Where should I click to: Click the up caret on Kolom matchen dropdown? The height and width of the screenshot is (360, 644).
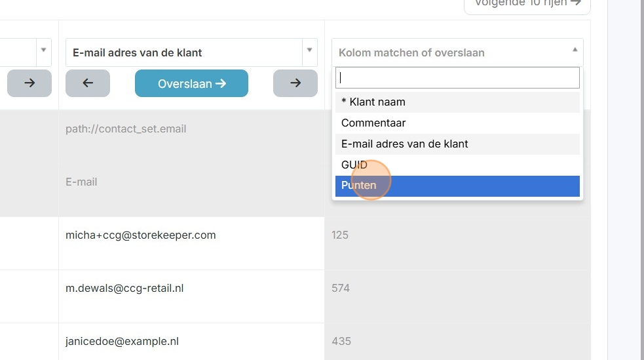(575, 50)
